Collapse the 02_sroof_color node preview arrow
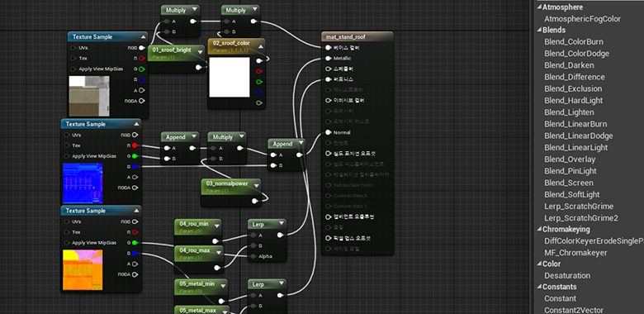The image size is (644, 314). point(261,46)
